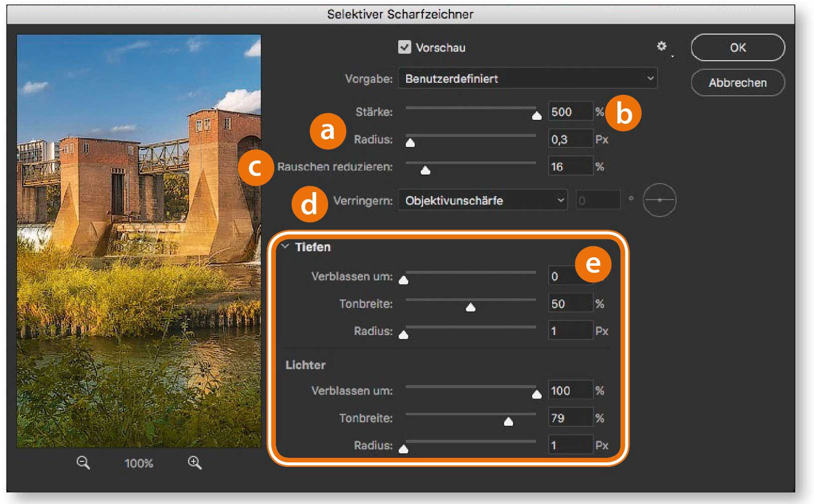Viewport: 814px width, 504px height.
Task: Click the preview image of the building
Action: (x=139, y=241)
